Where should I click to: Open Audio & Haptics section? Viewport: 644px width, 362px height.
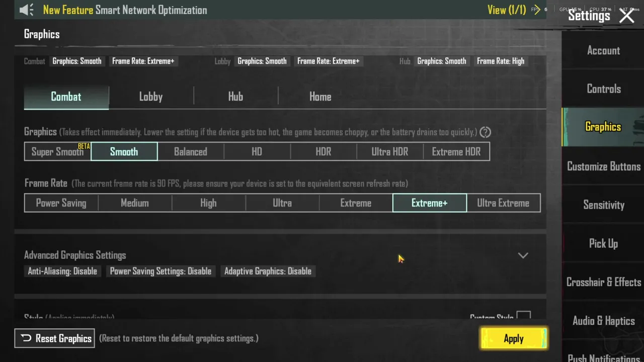tap(603, 321)
